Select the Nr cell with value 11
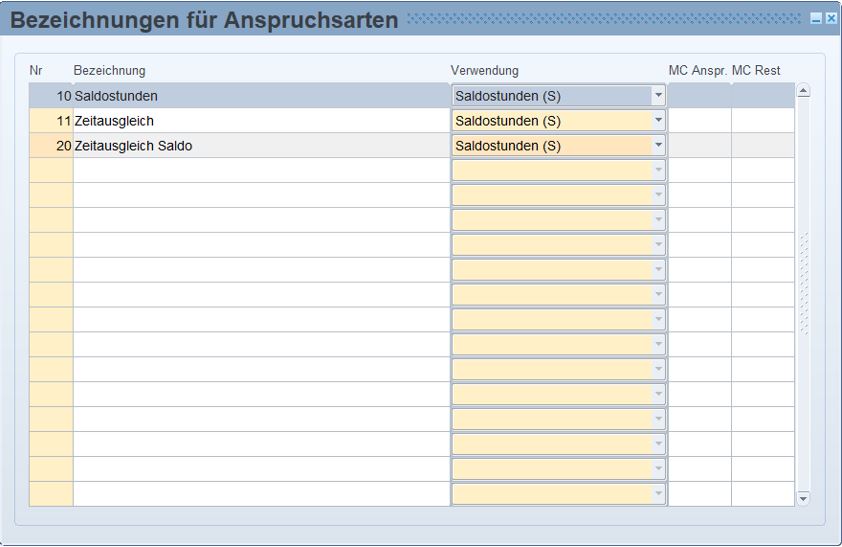The width and height of the screenshot is (842, 547). point(51,121)
